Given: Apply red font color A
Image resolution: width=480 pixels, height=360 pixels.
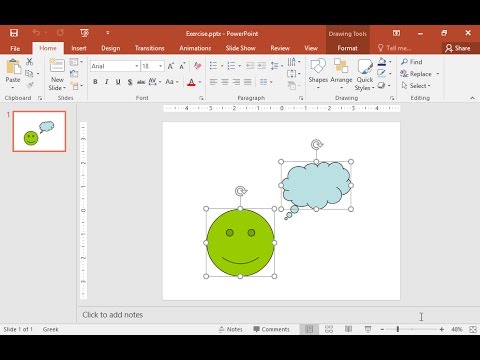Looking at the screenshot, I should 191,82.
